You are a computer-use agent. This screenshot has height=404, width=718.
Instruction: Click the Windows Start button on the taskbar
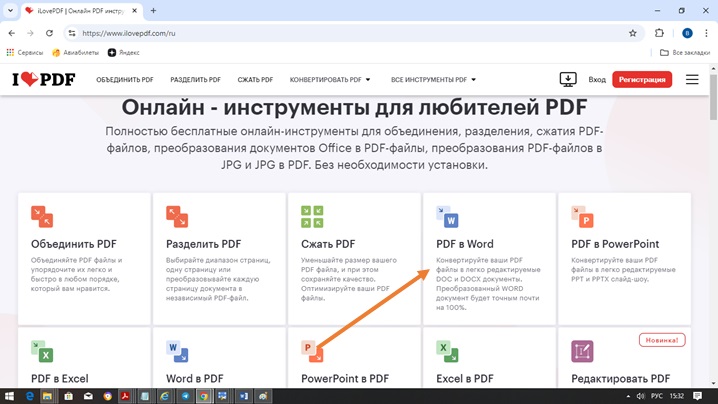click(x=8, y=396)
